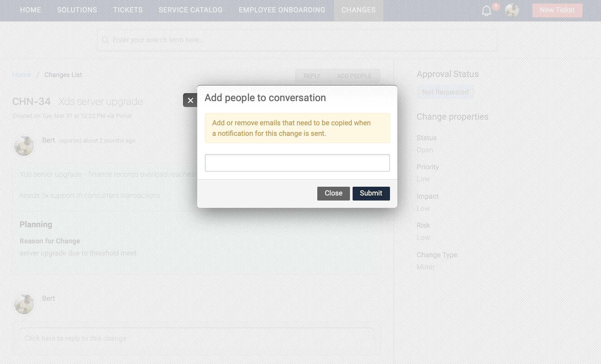Click the X icon to dismiss dialog
Image resolution: width=601 pixels, height=364 pixels.
click(x=190, y=100)
